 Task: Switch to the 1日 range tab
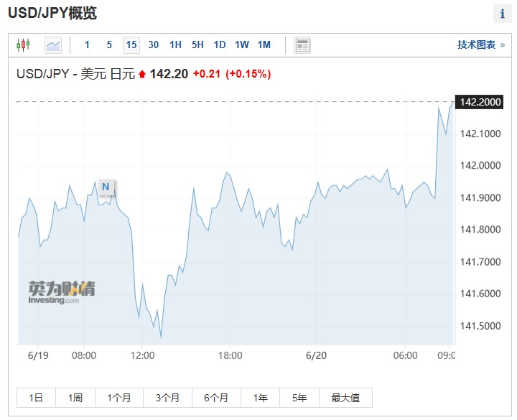pos(37,398)
